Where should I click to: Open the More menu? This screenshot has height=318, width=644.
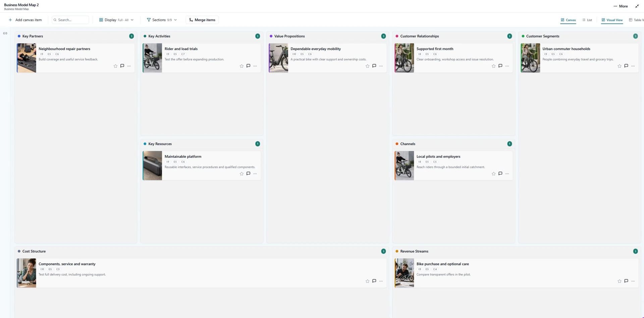click(621, 6)
